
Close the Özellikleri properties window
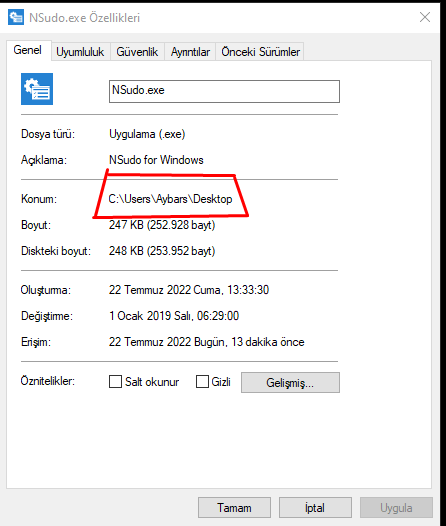(x=425, y=17)
